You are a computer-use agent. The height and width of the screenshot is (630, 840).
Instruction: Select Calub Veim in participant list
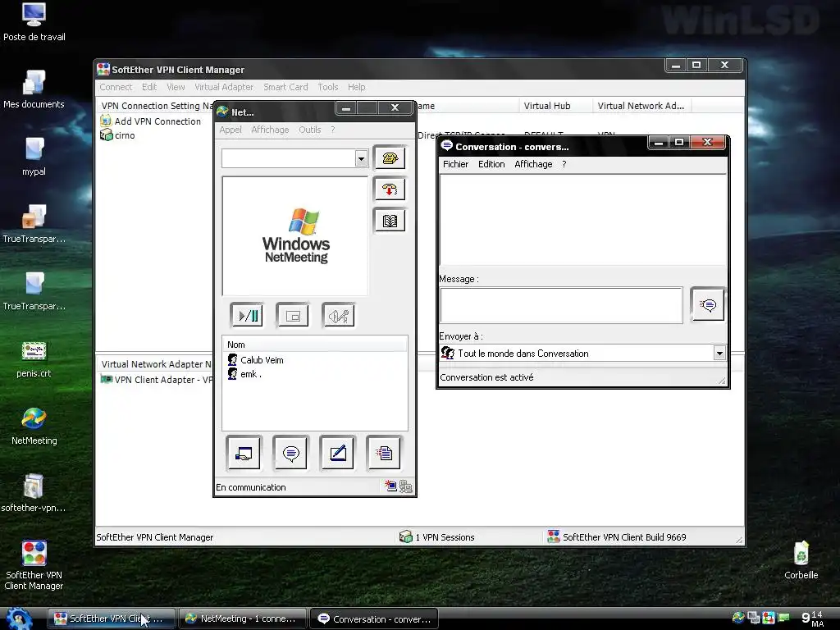point(256,360)
